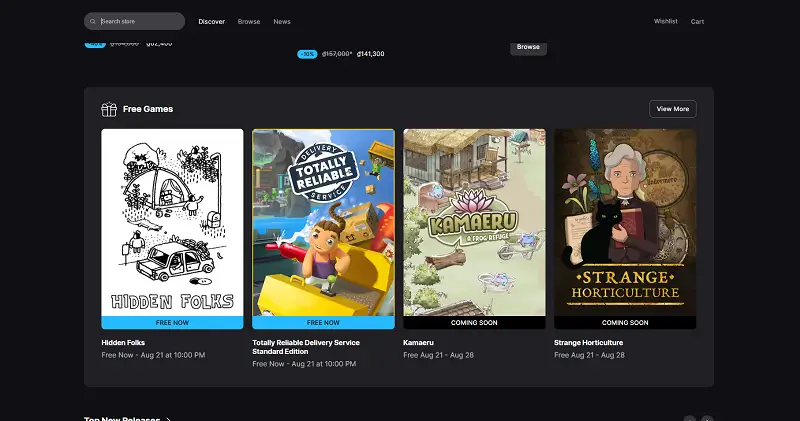Click COMING SOON banner under Kamaeru

(474, 323)
